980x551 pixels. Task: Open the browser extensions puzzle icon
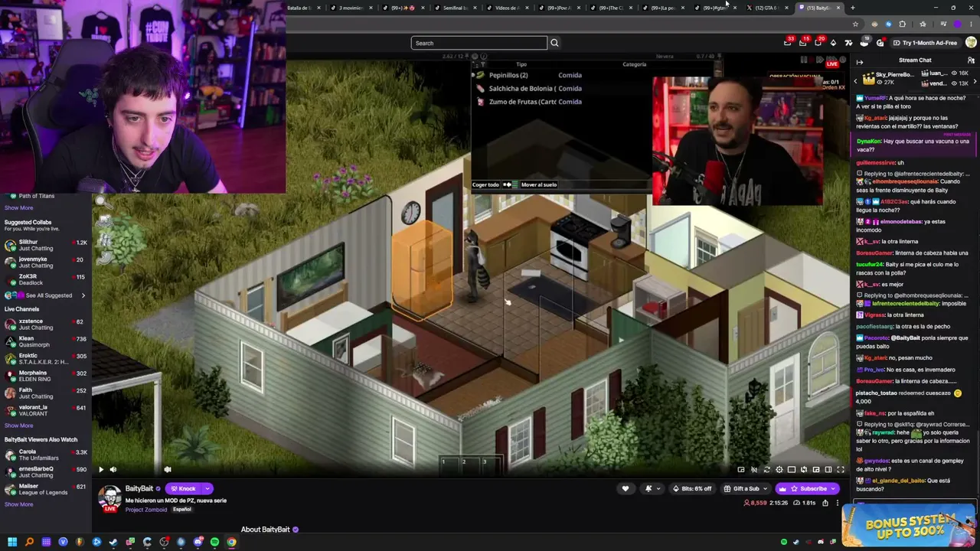point(902,24)
